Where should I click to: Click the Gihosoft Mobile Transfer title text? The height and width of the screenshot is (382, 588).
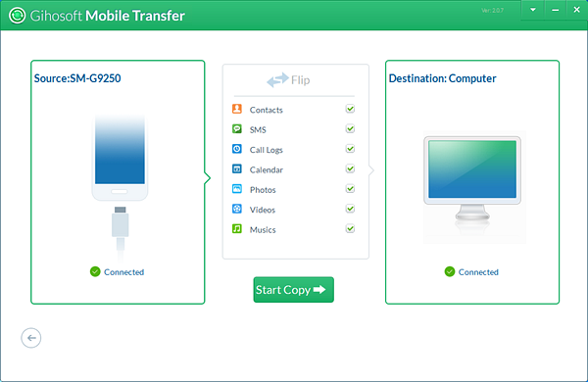(x=107, y=16)
